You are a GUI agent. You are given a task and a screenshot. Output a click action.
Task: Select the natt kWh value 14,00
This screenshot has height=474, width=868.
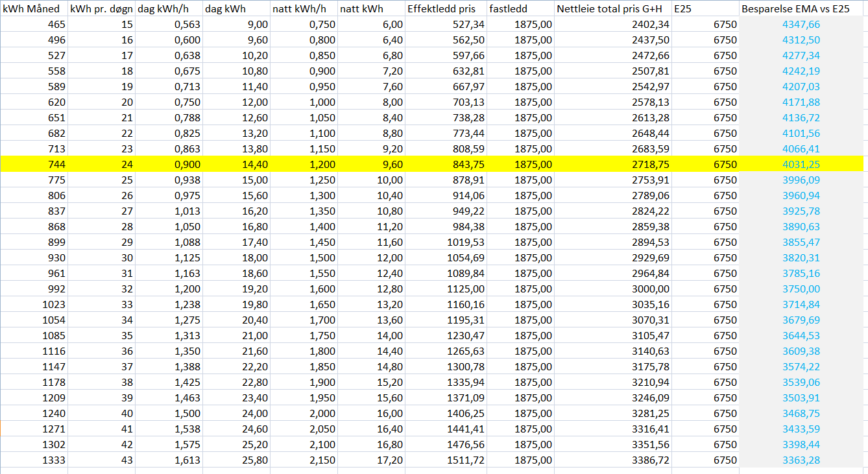(x=371, y=336)
